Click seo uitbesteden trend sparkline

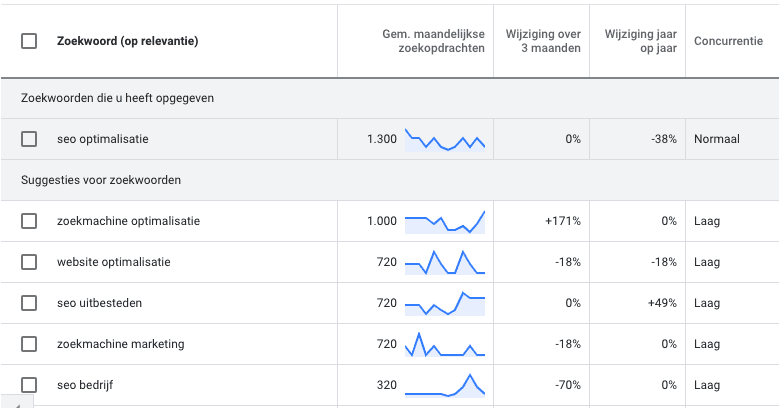click(x=445, y=303)
